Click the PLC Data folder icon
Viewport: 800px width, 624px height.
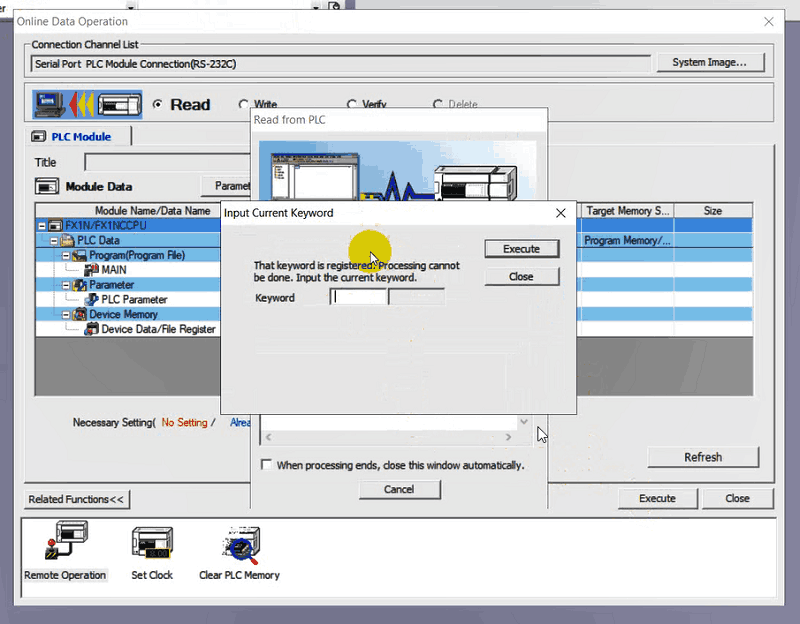point(67,241)
